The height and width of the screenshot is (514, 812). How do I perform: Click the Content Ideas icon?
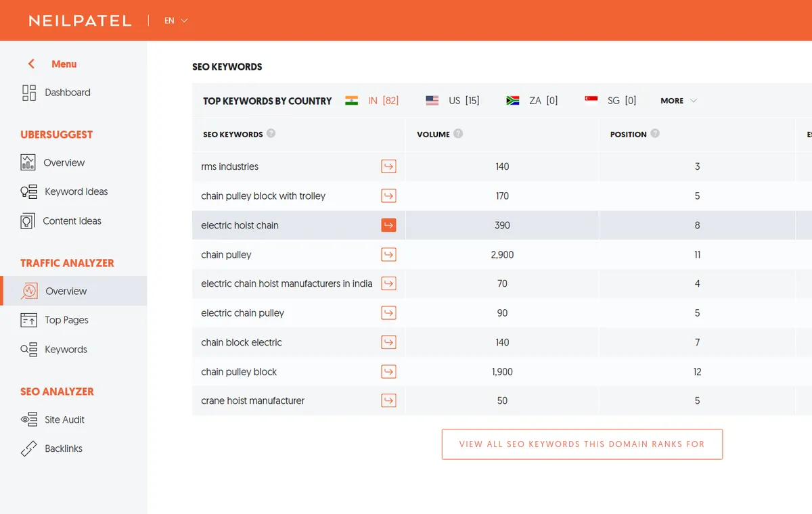(28, 221)
